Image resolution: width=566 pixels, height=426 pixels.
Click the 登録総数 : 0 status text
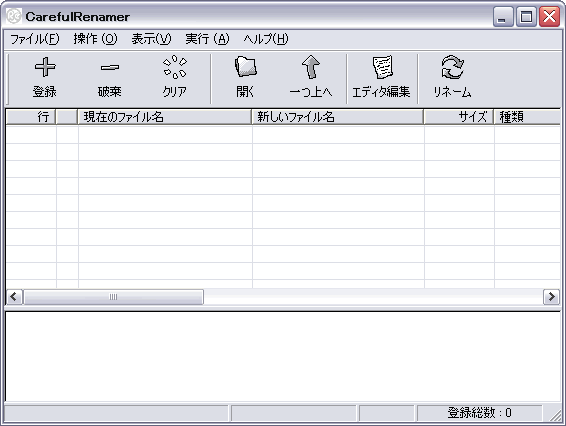click(479, 413)
